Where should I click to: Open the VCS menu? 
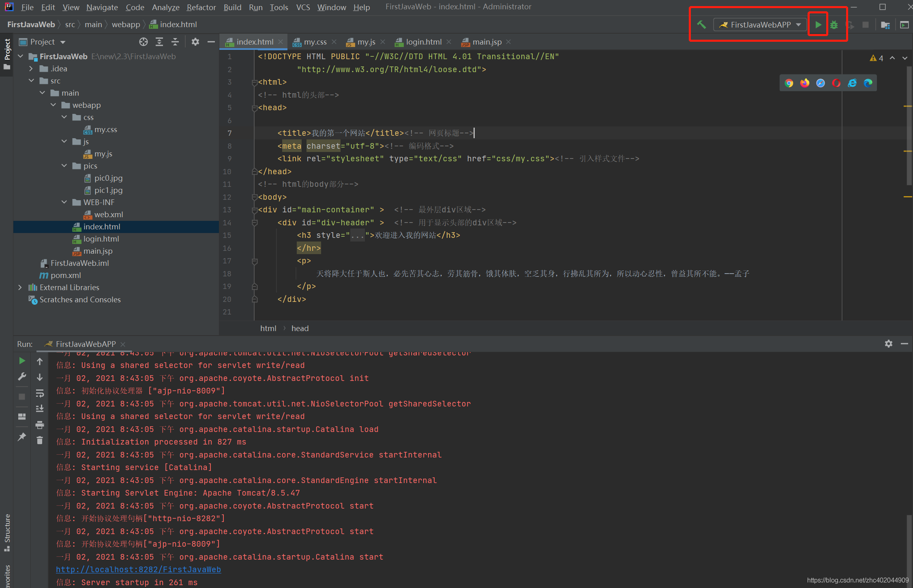[303, 7]
